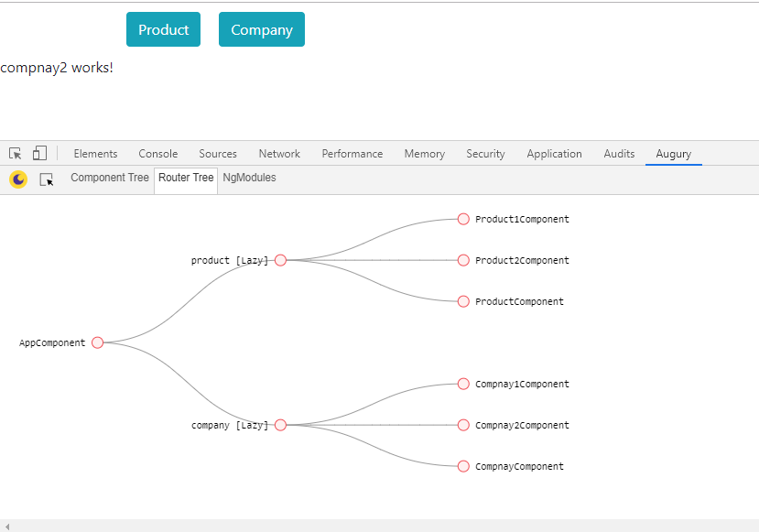The height and width of the screenshot is (532, 759).
Task: Click the ProductComponent node label
Action: point(519,301)
